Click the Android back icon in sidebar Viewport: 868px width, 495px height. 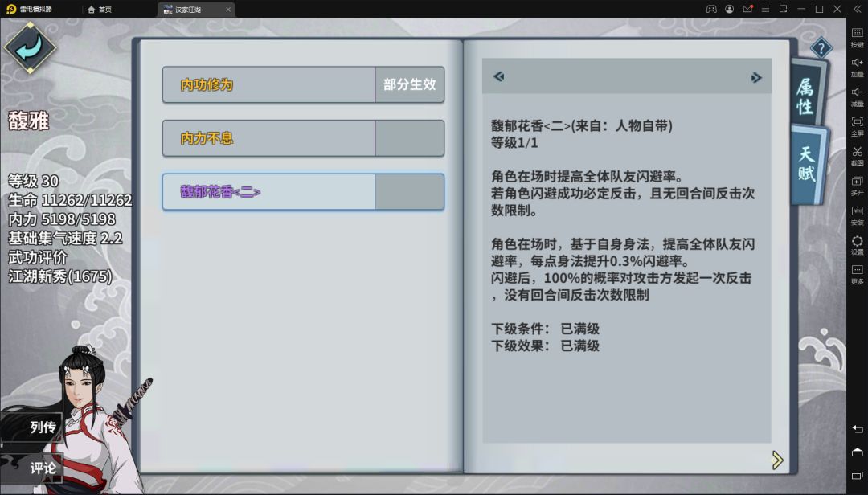pyautogui.click(x=857, y=429)
